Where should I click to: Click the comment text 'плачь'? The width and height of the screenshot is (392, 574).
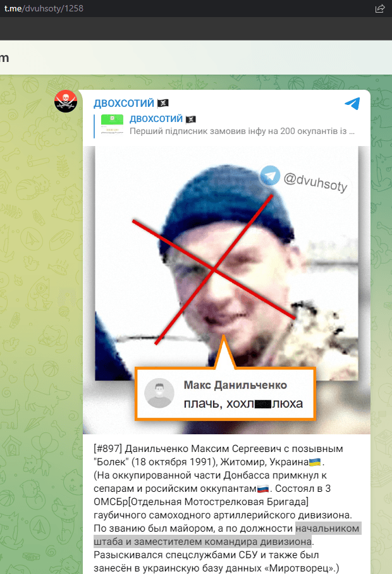pos(201,403)
